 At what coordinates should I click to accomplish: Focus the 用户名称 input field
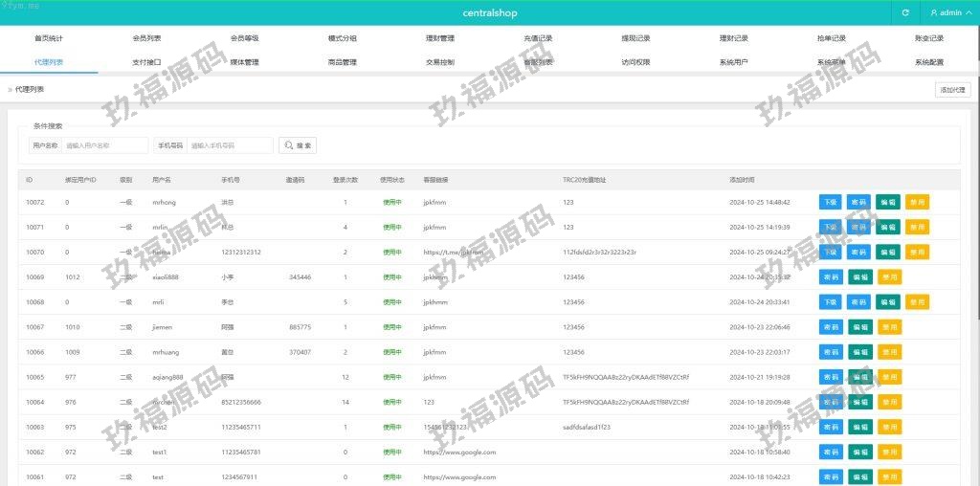(x=104, y=145)
